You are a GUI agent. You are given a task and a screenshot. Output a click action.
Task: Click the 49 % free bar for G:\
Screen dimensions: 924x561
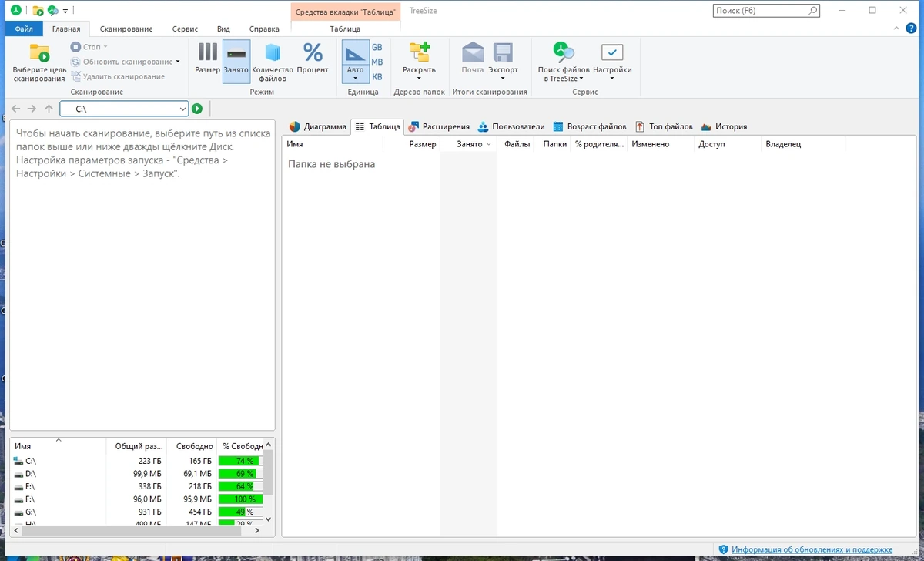tap(240, 512)
